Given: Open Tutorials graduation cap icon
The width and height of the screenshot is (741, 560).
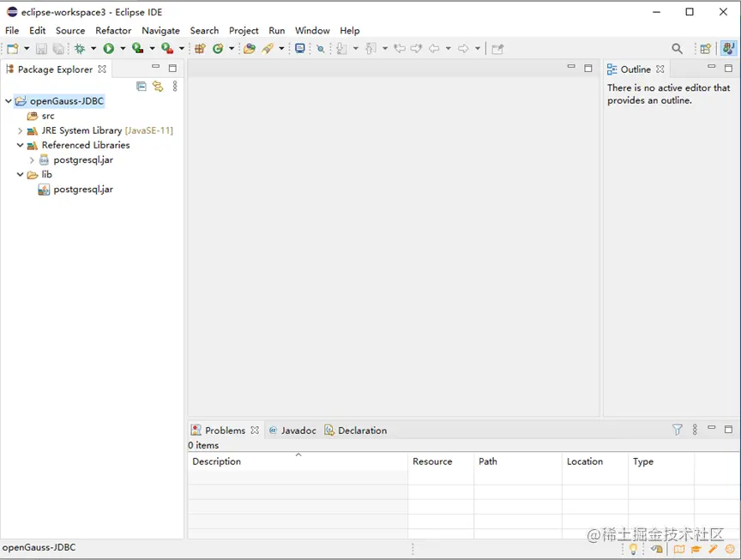Looking at the screenshot, I should (x=696, y=549).
